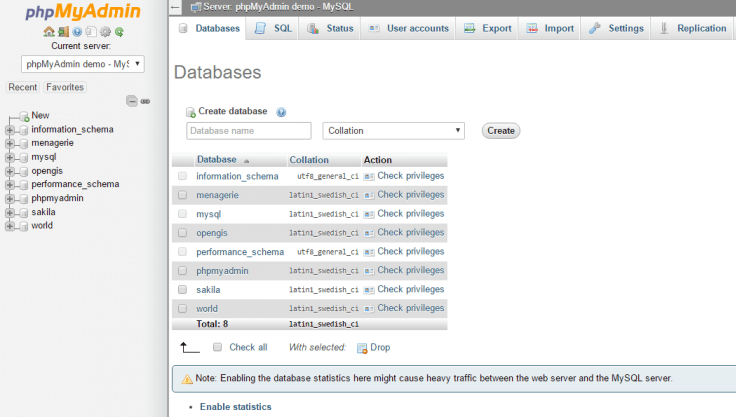Open the Replication tab
Viewport: 736px width, 417px height.
(x=693, y=28)
